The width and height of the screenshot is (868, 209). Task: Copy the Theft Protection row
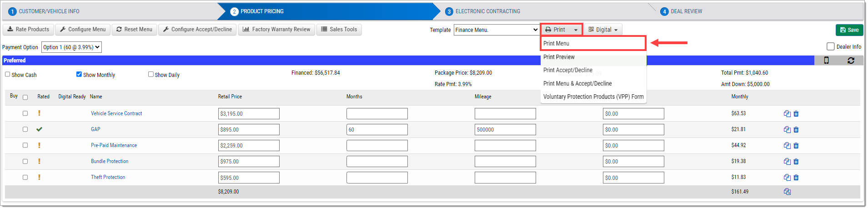pos(787,178)
